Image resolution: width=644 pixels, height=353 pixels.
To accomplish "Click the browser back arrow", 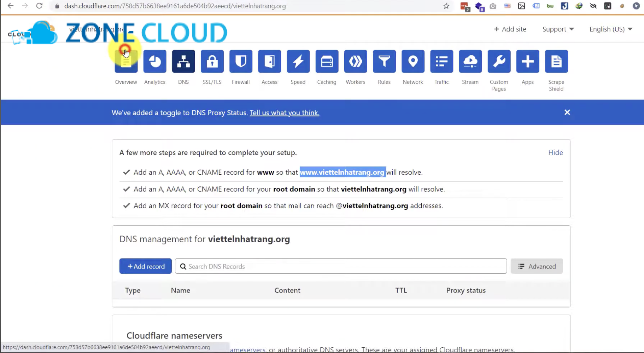I will (x=11, y=6).
